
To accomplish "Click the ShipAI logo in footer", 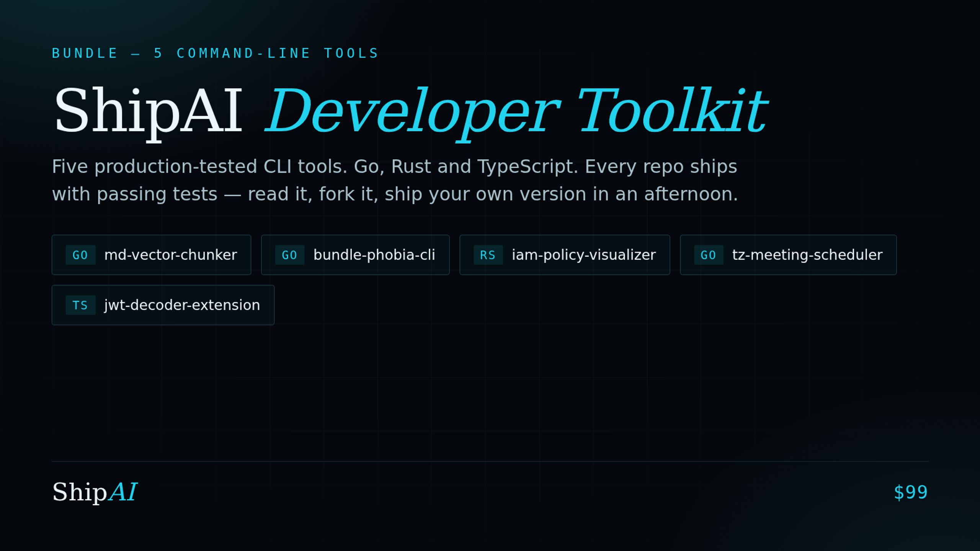I will (95, 492).
